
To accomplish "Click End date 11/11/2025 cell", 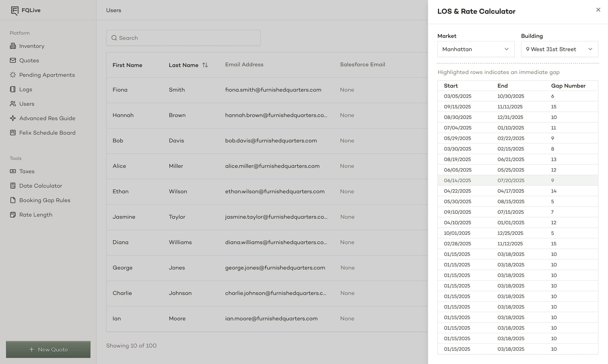I will pos(510,106).
